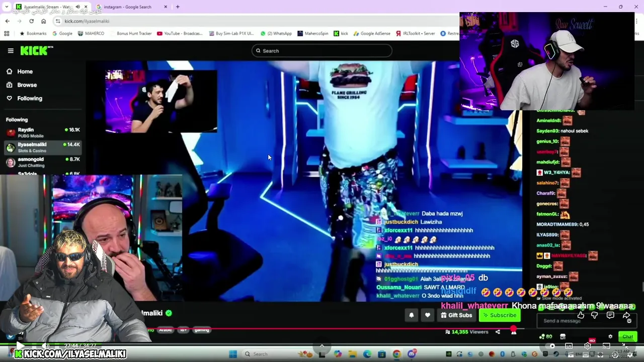Share the video with arrow icon
Image resolution: width=644 pixels, height=362 pixels.
pyautogui.click(x=626, y=315)
